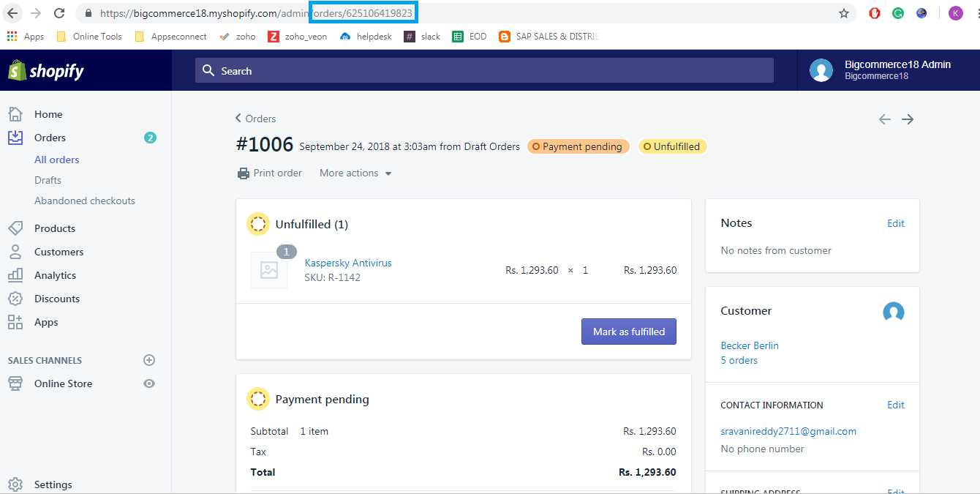This screenshot has height=494, width=980.
Task: Edit the Notes section
Action: point(896,223)
